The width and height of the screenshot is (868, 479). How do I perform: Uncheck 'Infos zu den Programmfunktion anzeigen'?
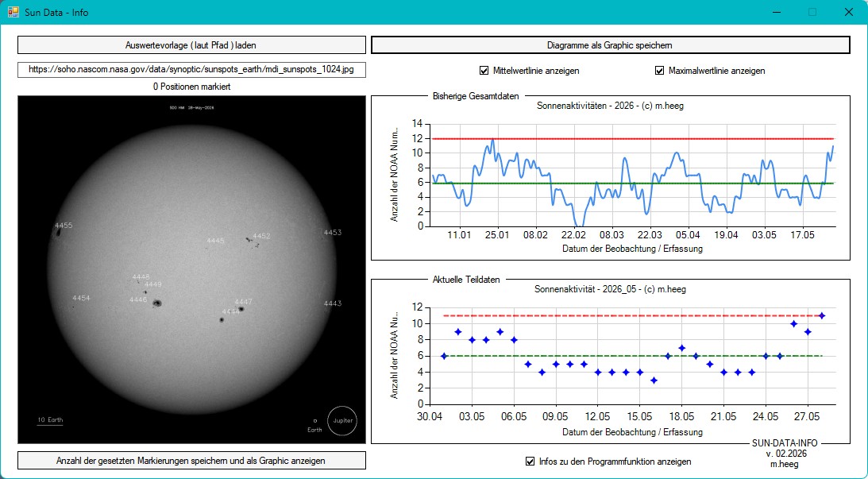(530, 462)
